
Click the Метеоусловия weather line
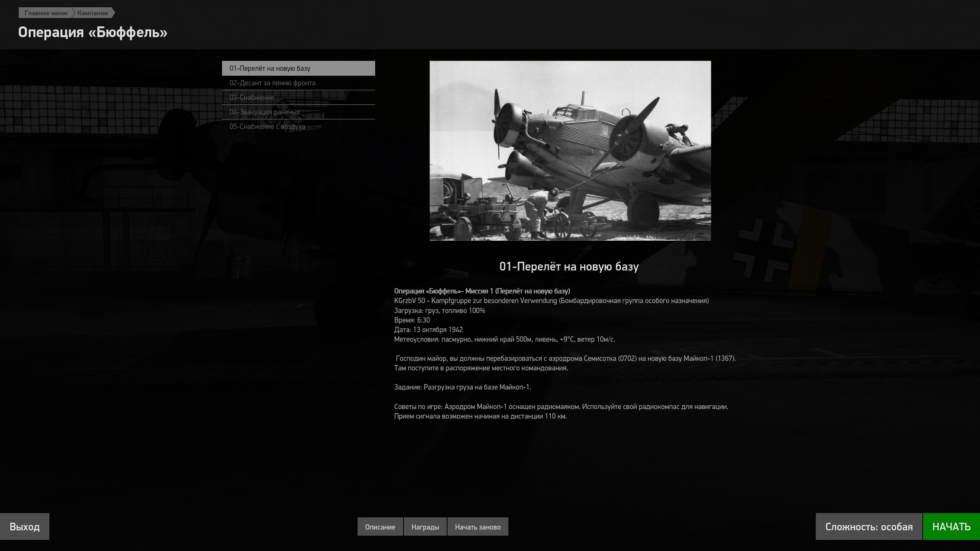point(505,339)
